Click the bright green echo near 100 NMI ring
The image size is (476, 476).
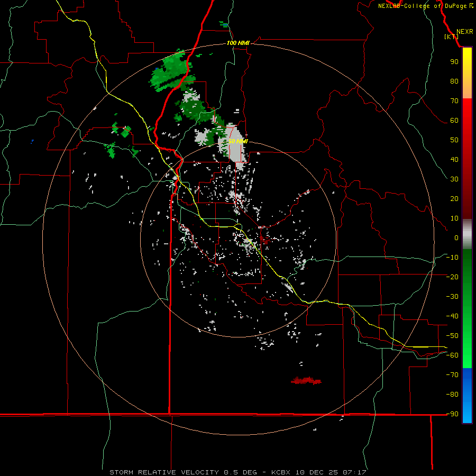[x=171, y=71]
